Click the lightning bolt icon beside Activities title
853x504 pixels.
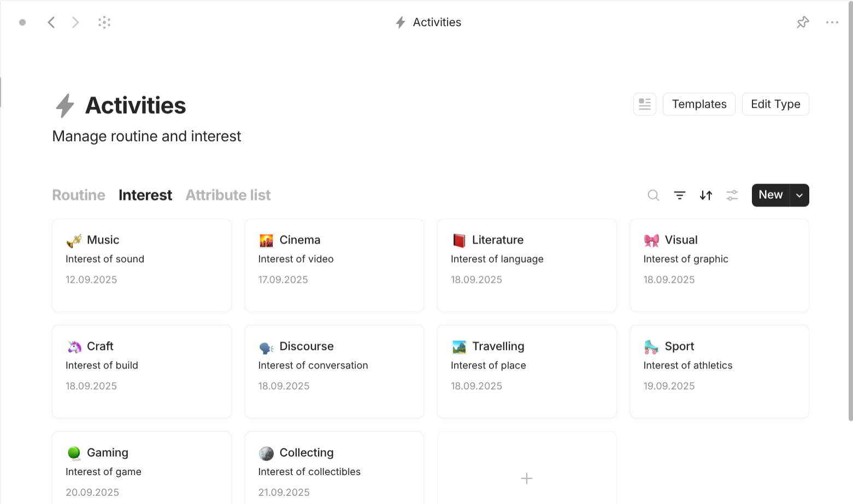[x=64, y=105]
